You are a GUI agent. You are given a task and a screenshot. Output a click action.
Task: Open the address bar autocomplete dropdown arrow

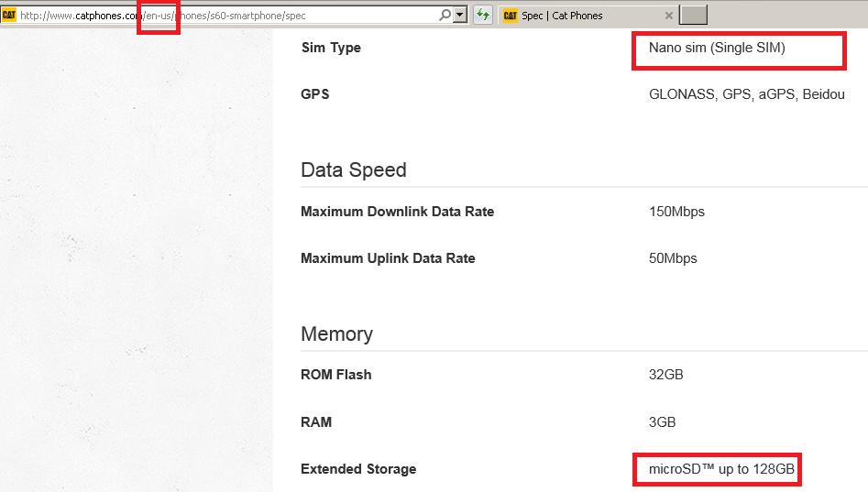point(460,15)
